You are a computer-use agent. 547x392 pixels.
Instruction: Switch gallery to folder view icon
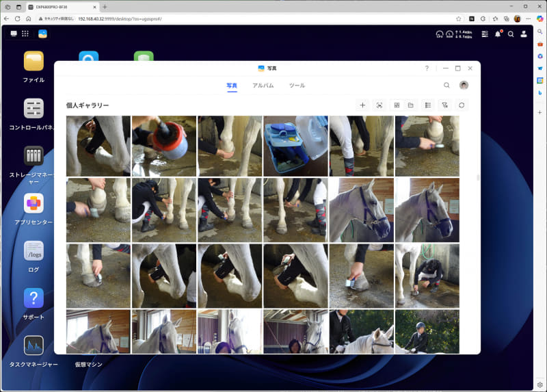coord(411,105)
